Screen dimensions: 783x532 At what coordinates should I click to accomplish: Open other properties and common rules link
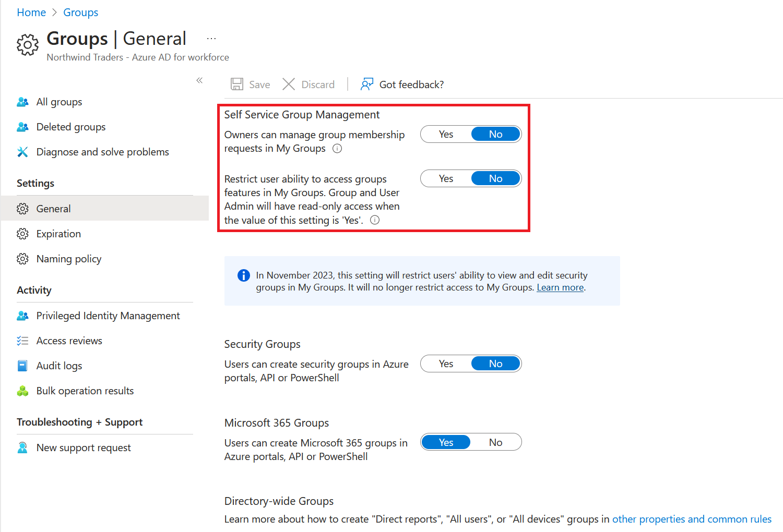click(692, 519)
